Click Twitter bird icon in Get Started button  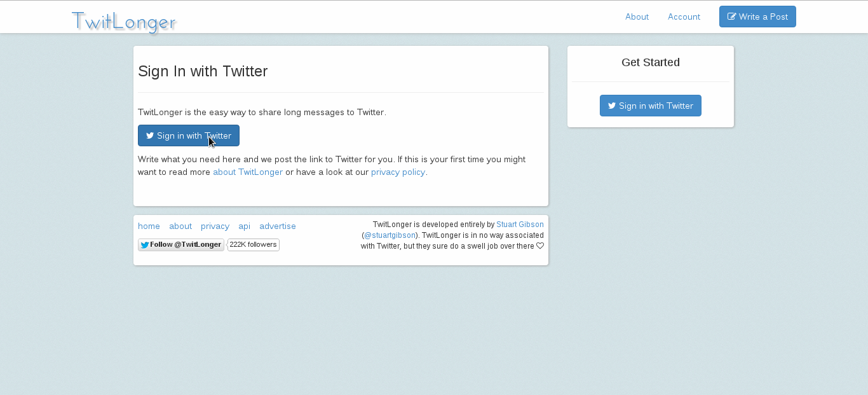click(612, 106)
